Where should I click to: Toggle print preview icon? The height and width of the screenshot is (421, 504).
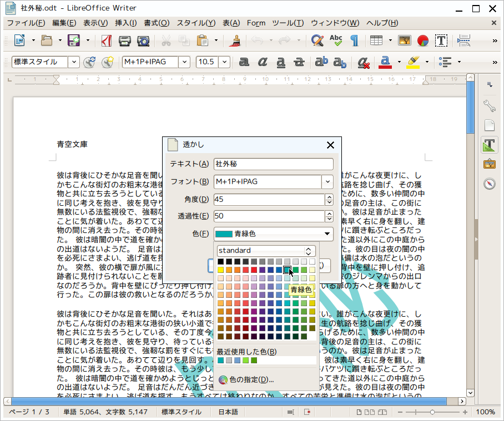tap(143, 41)
